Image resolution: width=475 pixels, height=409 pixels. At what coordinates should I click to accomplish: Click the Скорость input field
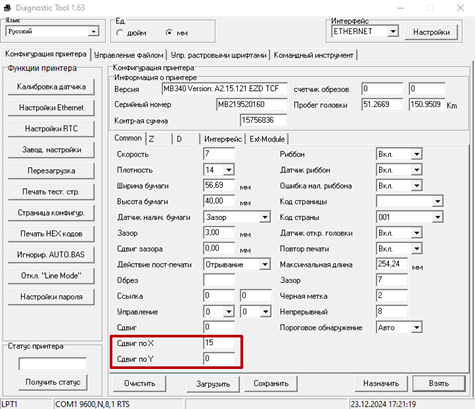pyautogui.click(x=219, y=154)
